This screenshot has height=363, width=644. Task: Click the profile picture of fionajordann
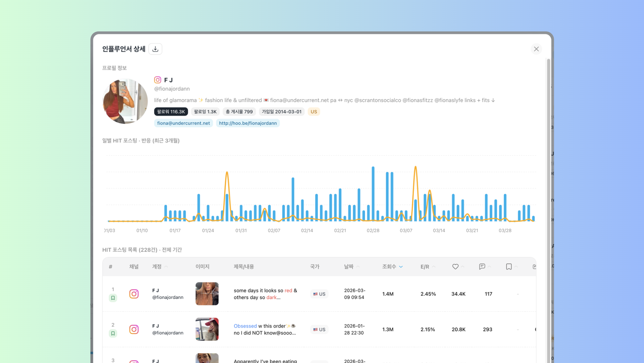[x=125, y=101]
